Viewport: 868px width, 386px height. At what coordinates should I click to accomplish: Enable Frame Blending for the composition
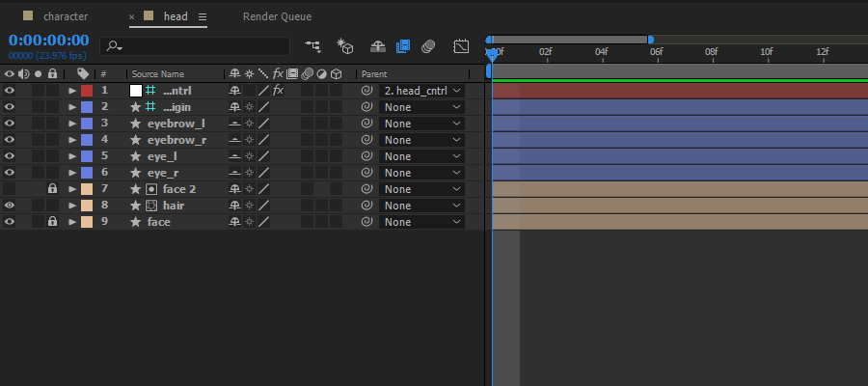click(x=403, y=46)
